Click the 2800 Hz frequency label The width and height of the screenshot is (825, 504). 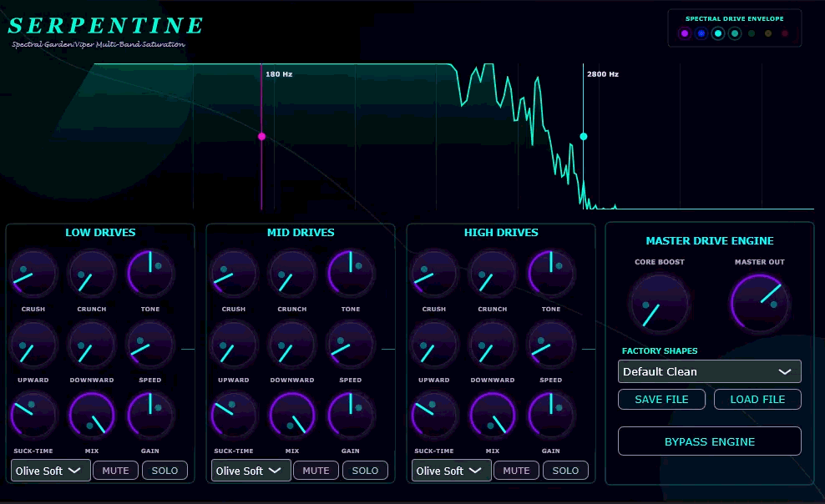pos(603,74)
